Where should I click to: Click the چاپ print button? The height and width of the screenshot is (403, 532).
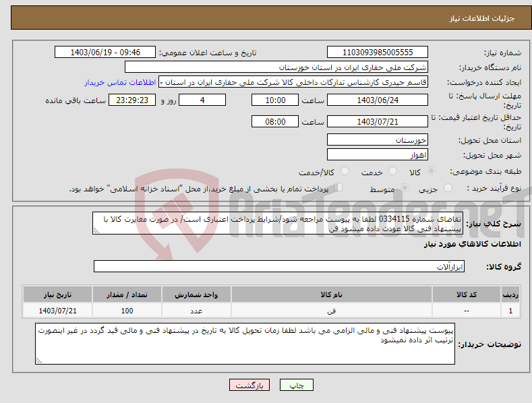(297, 385)
